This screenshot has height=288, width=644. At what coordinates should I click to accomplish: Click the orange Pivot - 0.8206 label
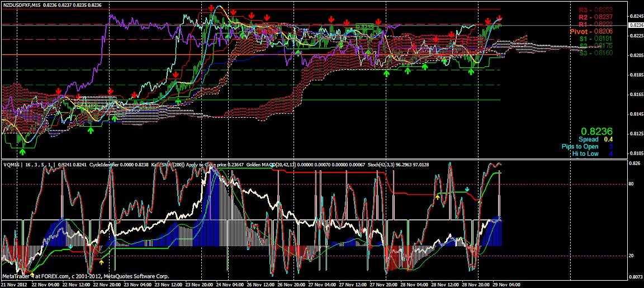591,31
